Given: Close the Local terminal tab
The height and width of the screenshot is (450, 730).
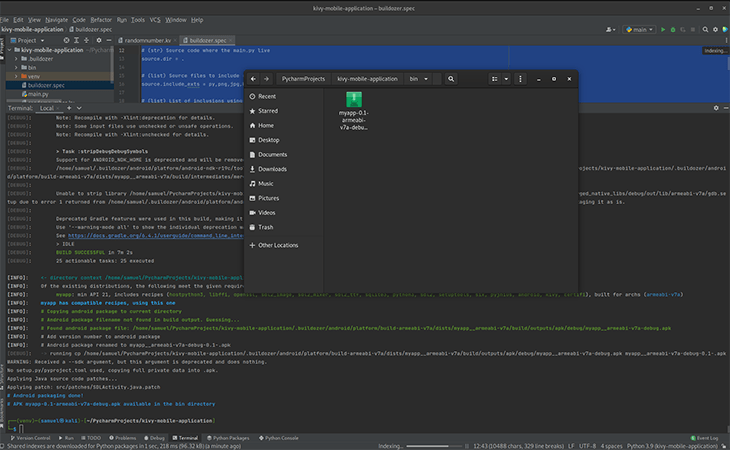Looking at the screenshot, I should [x=58, y=108].
